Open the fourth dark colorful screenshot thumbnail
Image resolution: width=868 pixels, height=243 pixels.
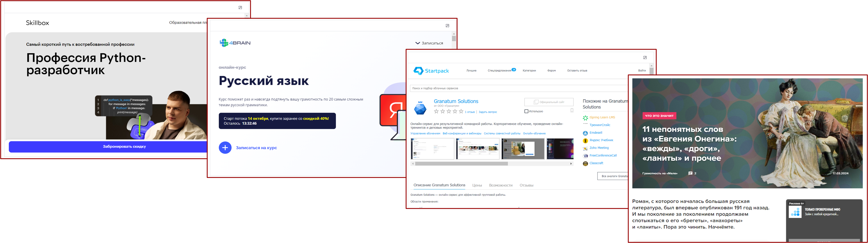coord(560,149)
